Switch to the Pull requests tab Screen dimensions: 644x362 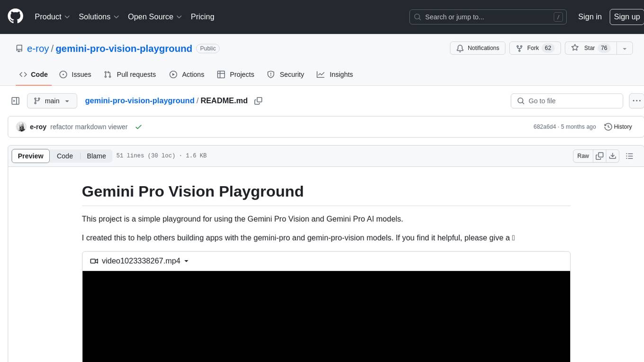[x=130, y=74]
